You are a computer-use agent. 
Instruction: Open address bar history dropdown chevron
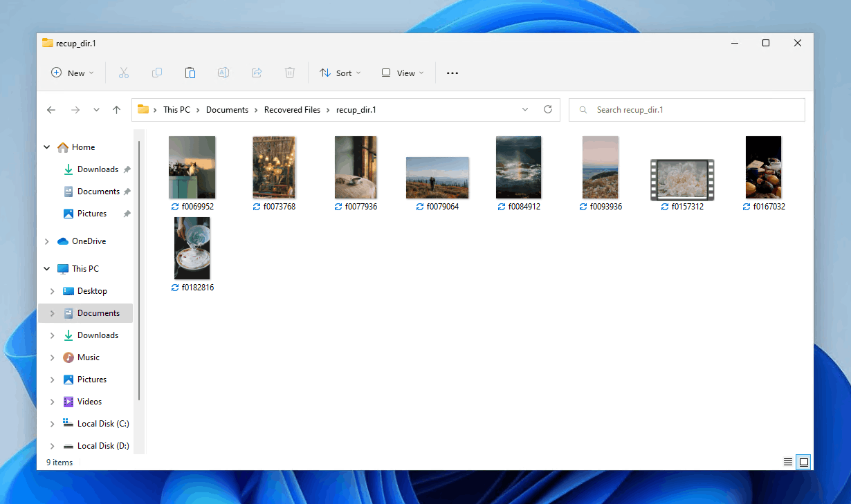coord(525,109)
